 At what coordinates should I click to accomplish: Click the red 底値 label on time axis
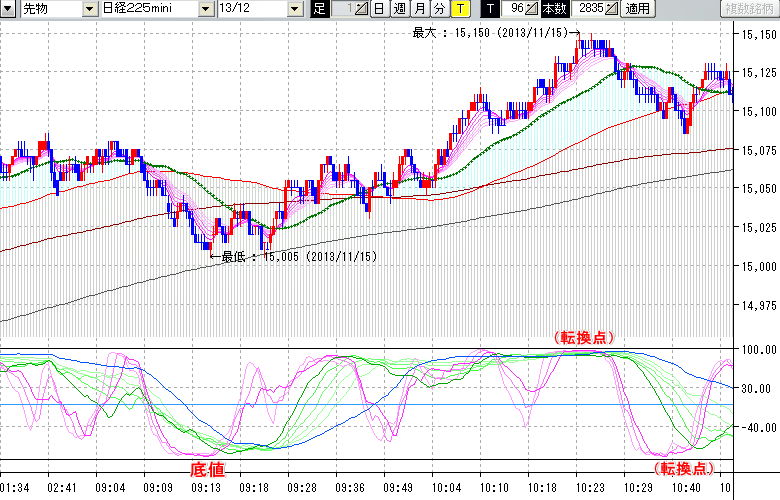pyautogui.click(x=206, y=468)
